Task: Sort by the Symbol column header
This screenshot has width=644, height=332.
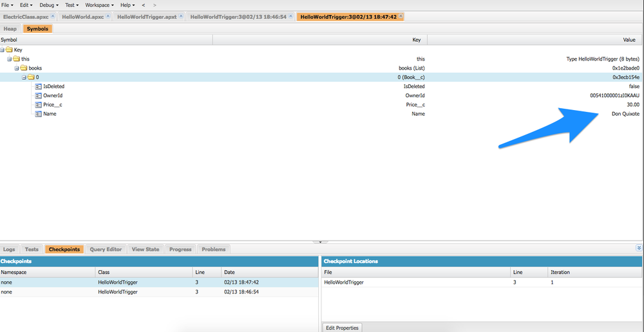Action: click(x=106, y=40)
